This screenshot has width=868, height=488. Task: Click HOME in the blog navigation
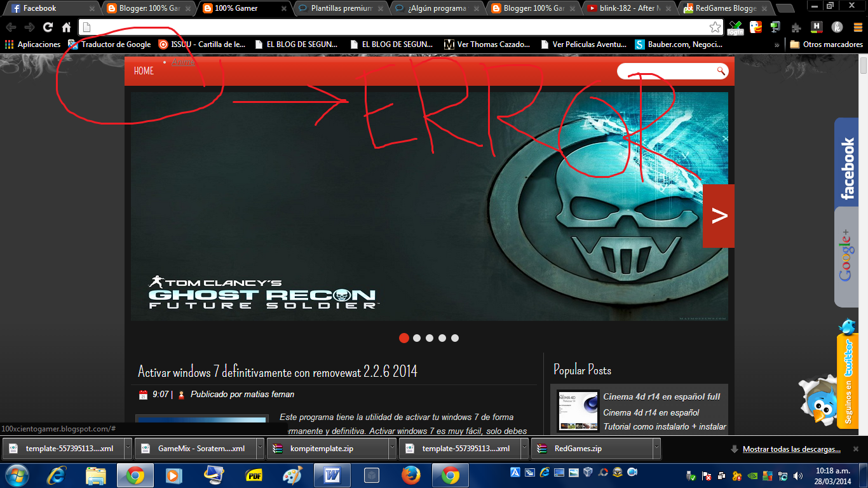(x=144, y=71)
